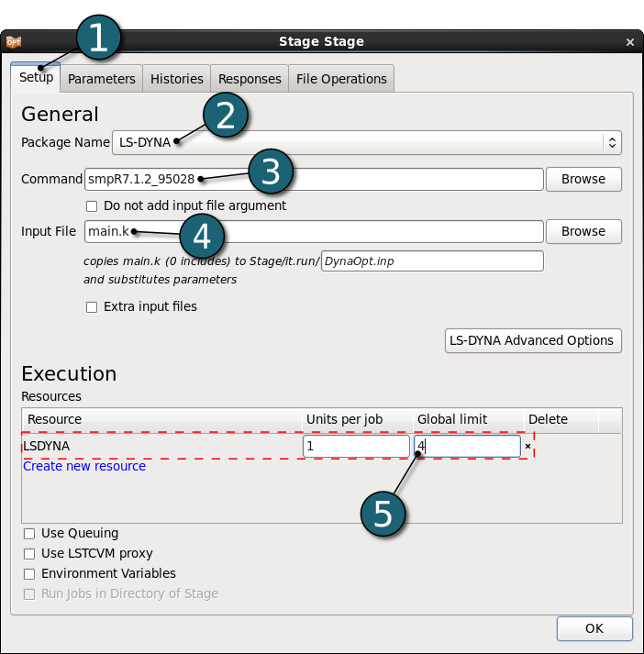
Task: Check the Extra input files box
Action: pos(92,307)
